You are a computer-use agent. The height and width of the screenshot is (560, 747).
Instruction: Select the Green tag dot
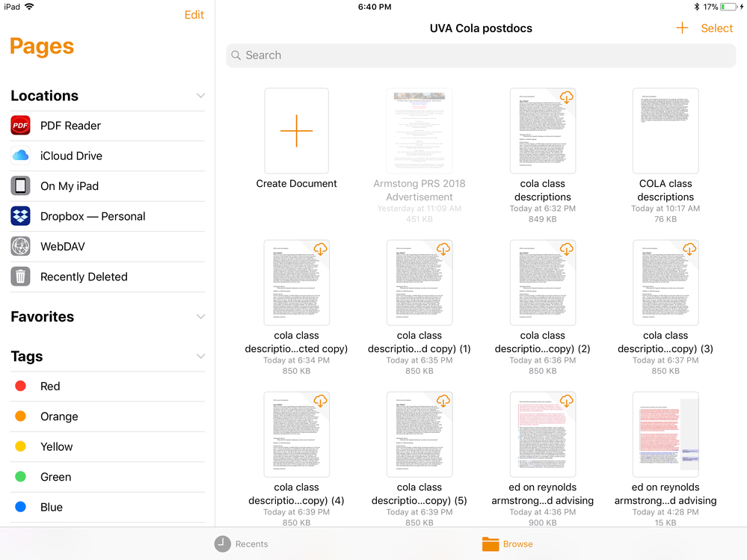(20, 477)
